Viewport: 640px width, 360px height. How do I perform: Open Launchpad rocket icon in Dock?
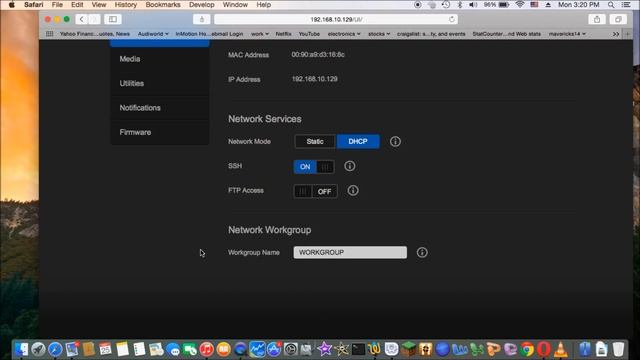pos(38,349)
